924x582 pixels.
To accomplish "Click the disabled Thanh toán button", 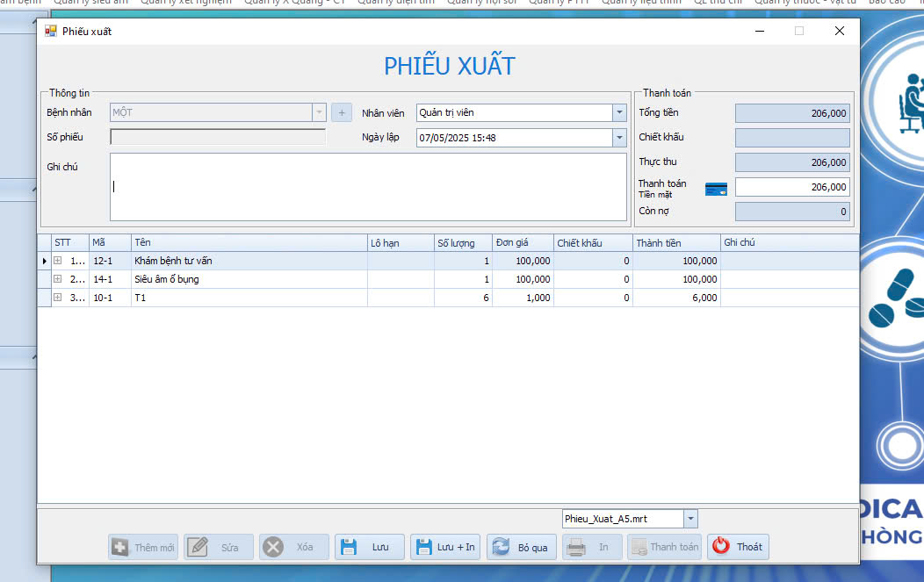I will 665,547.
